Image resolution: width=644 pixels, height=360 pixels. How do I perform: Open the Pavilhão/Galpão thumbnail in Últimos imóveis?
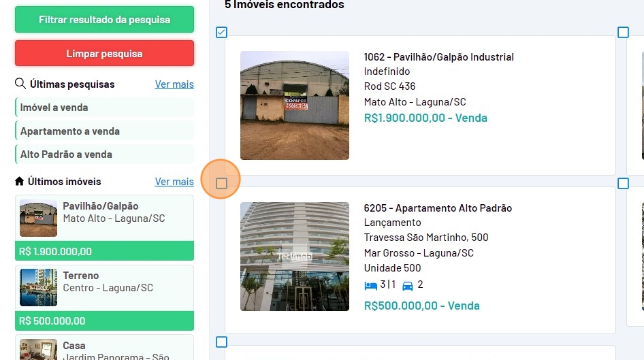(38, 218)
